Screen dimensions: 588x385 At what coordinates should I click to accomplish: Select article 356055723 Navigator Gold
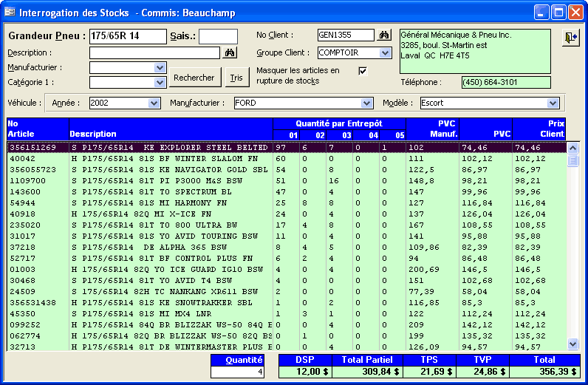pos(287,170)
